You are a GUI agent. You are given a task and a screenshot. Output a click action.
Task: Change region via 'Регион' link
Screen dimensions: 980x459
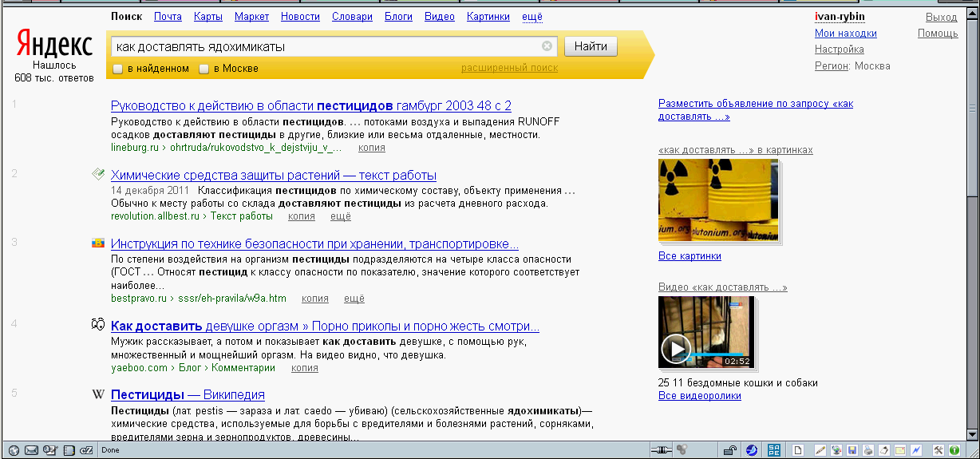coord(832,66)
